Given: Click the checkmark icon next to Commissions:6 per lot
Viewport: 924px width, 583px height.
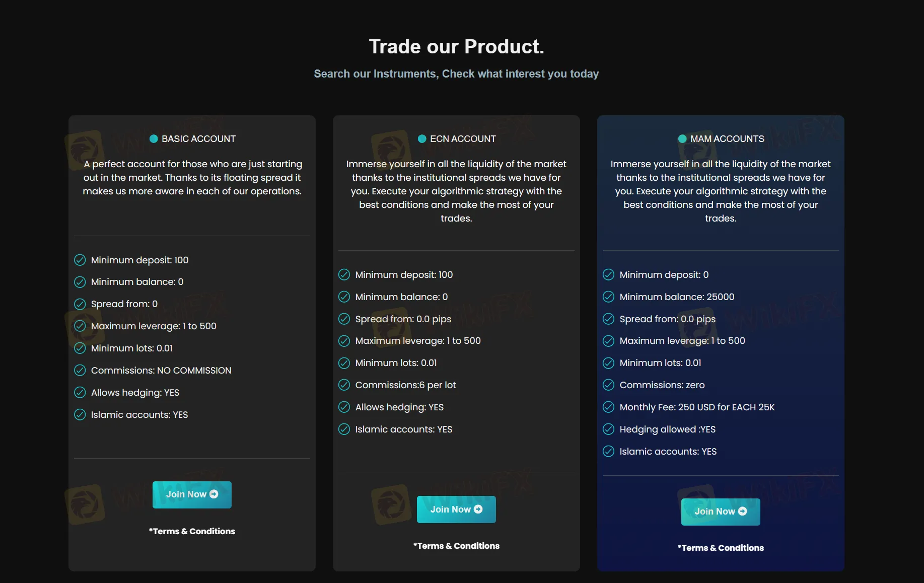Looking at the screenshot, I should (x=345, y=385).
